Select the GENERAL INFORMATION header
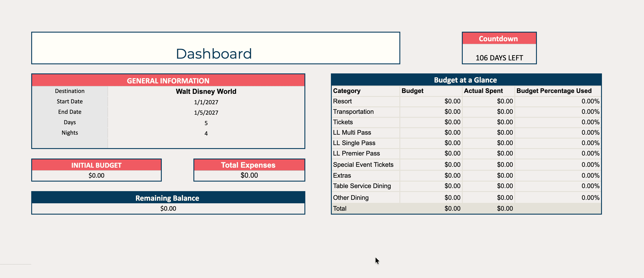This screenshot has width=644, height=278. (168, 81)
